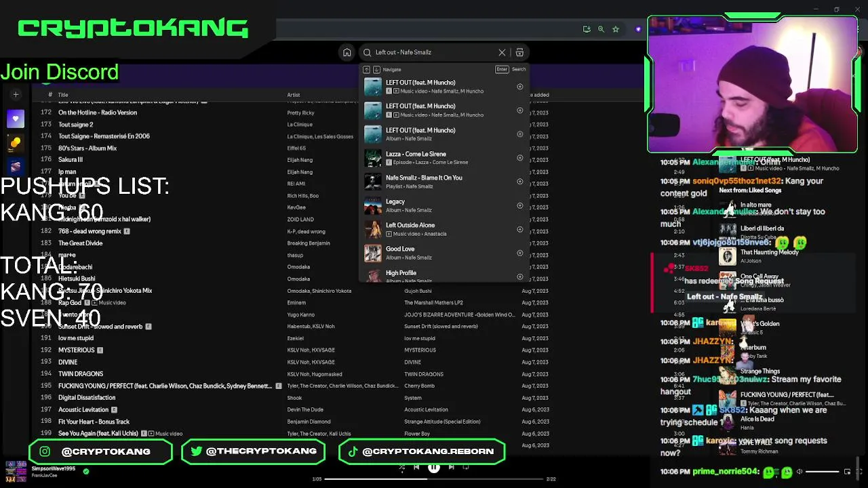Add 'Good Love' album with plus icon
868x488 pixels.
520,253
